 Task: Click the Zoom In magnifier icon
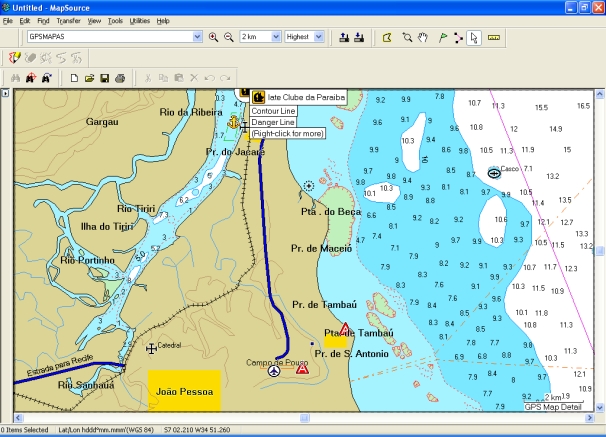tap(213, 37)
